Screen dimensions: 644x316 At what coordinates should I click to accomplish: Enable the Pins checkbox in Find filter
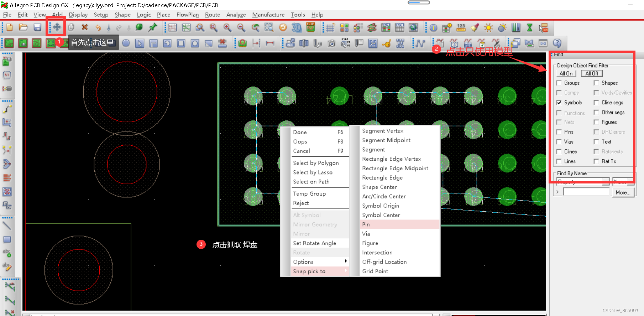click(x=559, y=132)
